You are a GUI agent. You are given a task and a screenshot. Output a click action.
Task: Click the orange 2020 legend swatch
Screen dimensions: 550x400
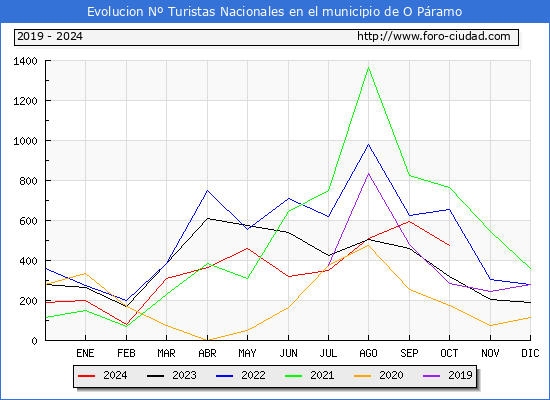(x=362, y=376)
